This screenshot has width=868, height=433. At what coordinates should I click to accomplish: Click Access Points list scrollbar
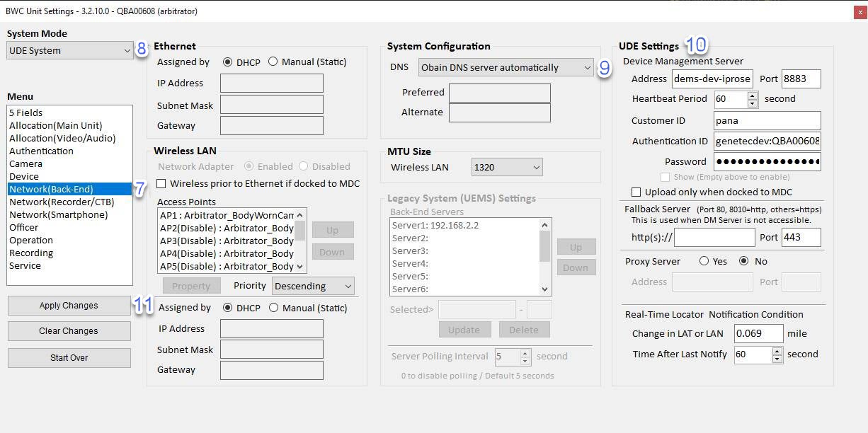(x=300, y=241)
